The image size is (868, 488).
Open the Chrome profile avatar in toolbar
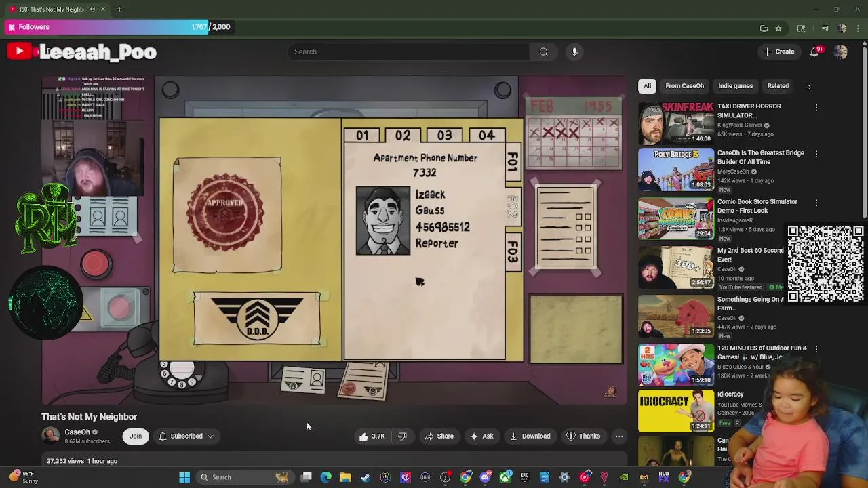(x=842, y=28)
